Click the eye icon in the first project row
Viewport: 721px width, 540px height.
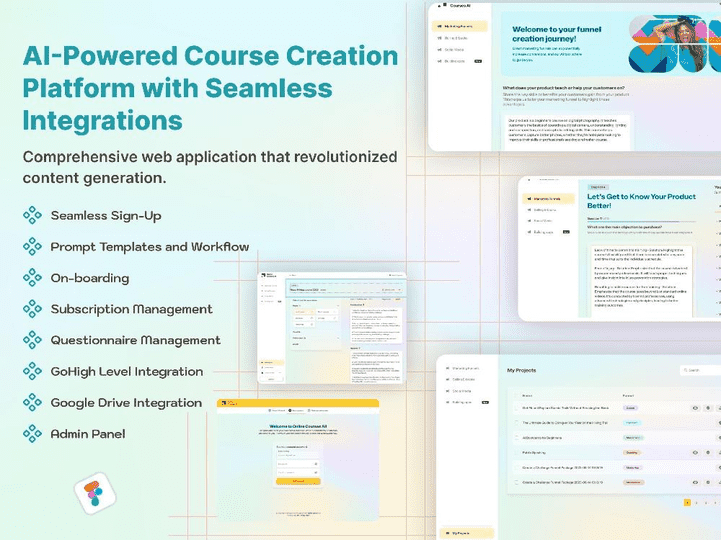695,408
